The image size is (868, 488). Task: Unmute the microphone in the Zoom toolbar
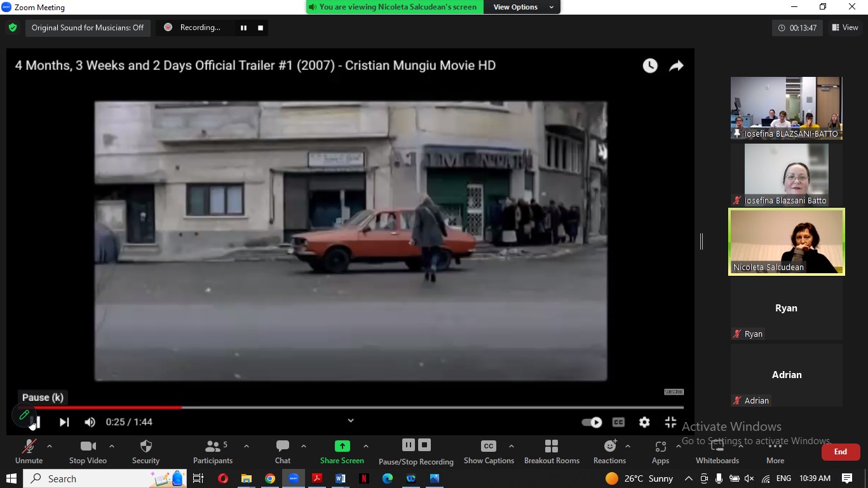pyautogui.click(x=29, y=452)
